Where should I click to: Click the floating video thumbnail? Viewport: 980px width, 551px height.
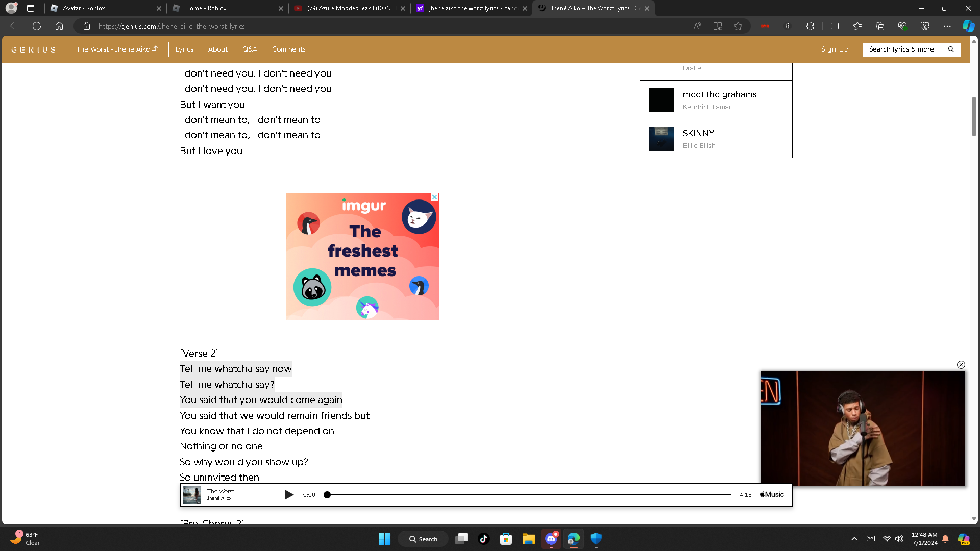(863, 429)
